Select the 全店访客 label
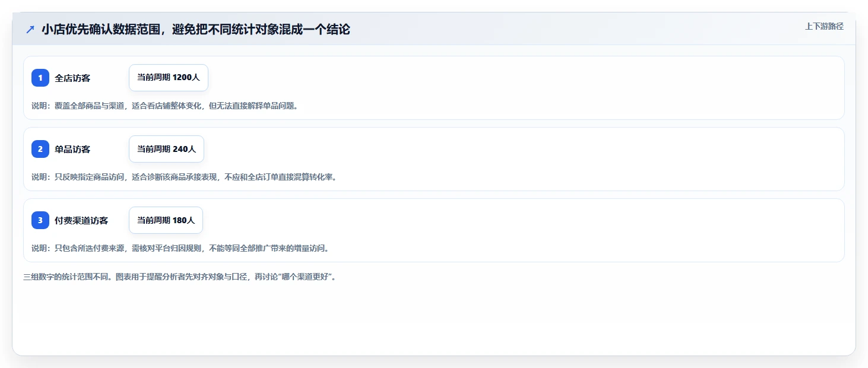Screen dimensions: 868x368 pos(72,78)
